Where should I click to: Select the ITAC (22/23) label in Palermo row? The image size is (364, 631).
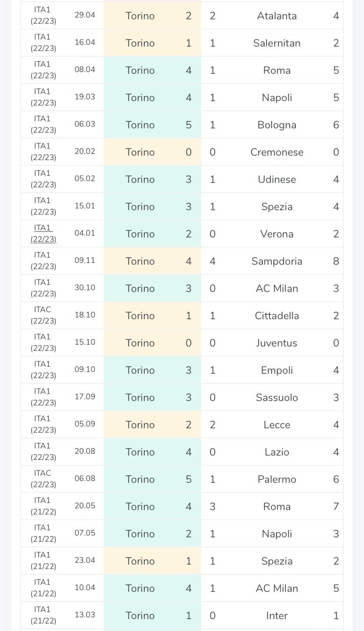pyautogui.click(x=43, y=479)
